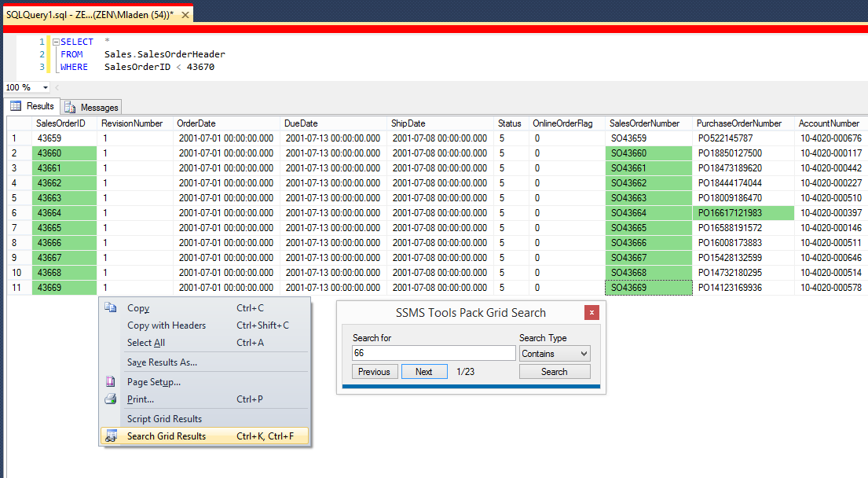Image resolution: width=868 pixels, height=478 pixels.
Task: Choose Script Grid Results in the context menu
Action: 164,419
